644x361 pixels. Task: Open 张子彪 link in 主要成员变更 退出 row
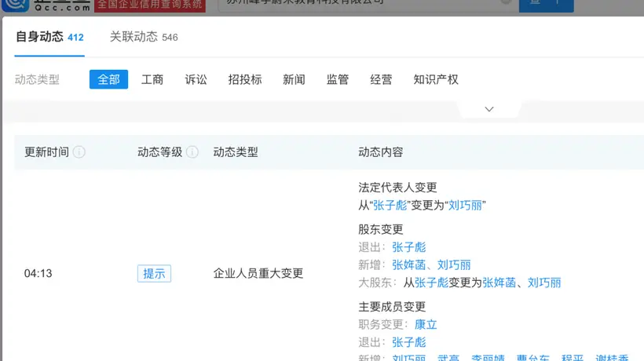pos(408,342)
